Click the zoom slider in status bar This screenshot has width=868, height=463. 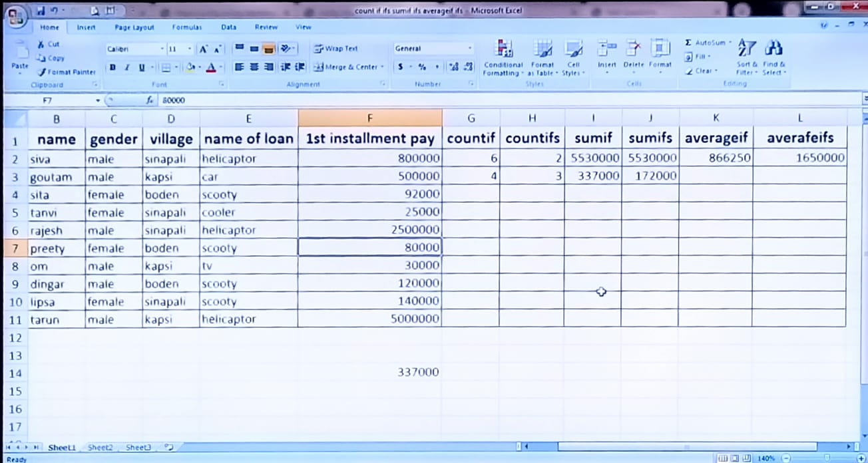pyautogui.click(x=825, y=458)
